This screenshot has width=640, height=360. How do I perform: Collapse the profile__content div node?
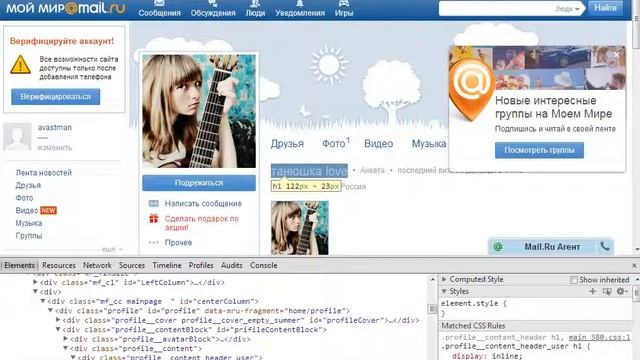[65, 348]
